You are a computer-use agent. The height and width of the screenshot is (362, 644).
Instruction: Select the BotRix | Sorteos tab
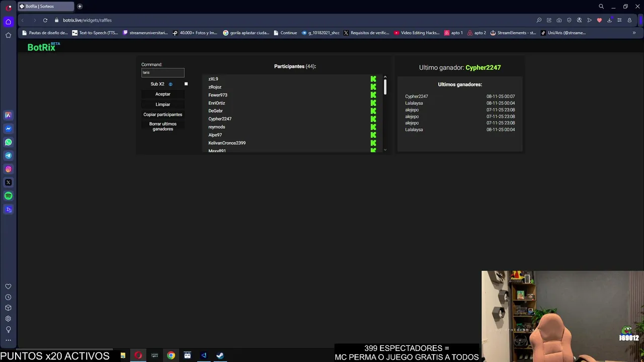45,7
